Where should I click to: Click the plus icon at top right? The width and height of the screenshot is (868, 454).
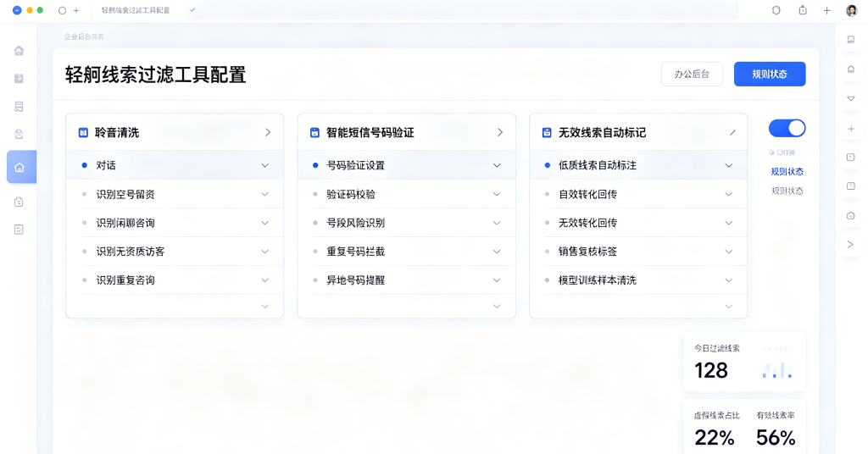pos(826,10)
